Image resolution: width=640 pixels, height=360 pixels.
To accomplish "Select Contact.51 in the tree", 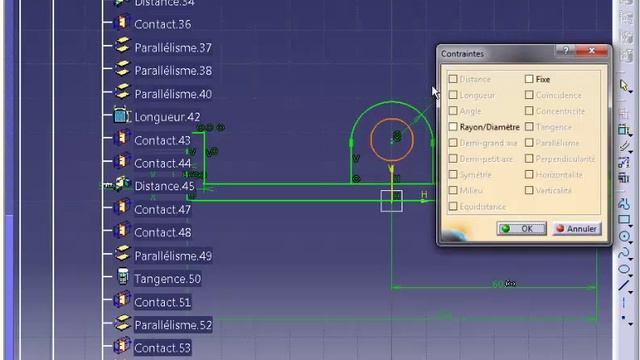I will coord(162,302).
